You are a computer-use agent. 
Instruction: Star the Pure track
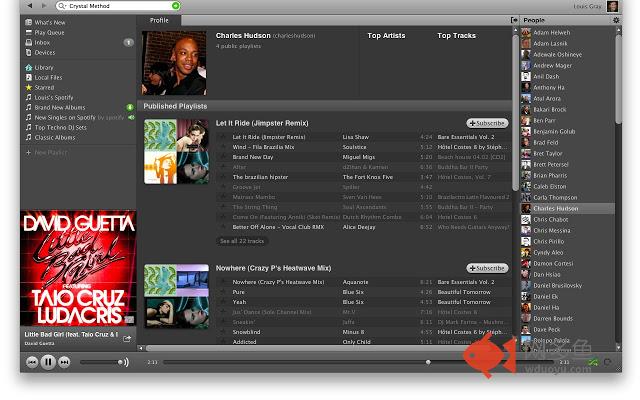(223, 292)
